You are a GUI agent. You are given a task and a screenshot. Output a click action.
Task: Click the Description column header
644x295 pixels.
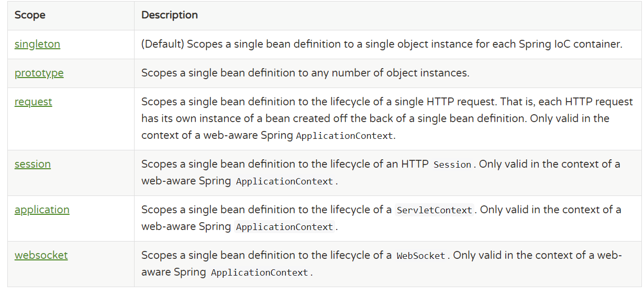169,15
